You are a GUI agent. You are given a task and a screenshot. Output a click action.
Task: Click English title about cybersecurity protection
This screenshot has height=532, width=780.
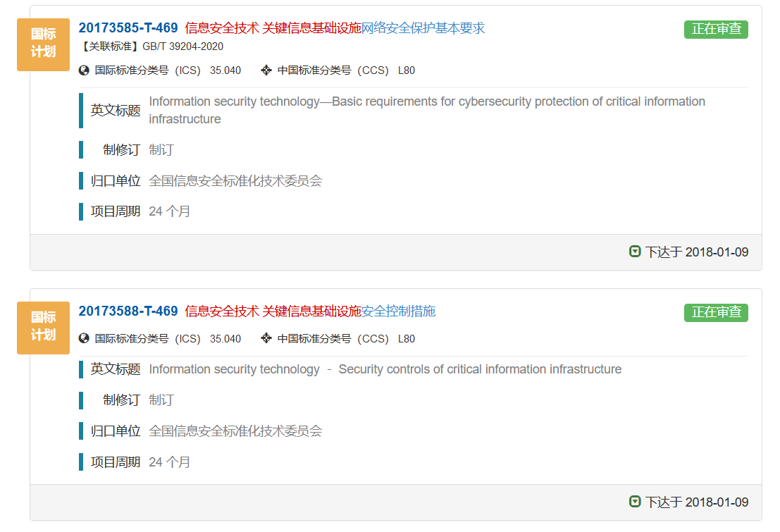coord(427,110)
